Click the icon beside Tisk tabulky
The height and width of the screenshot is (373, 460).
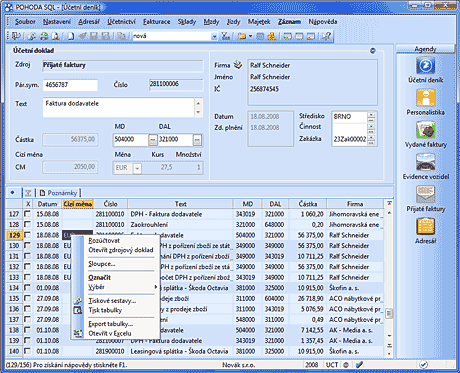pyautogui.click(x=78, y=310)
